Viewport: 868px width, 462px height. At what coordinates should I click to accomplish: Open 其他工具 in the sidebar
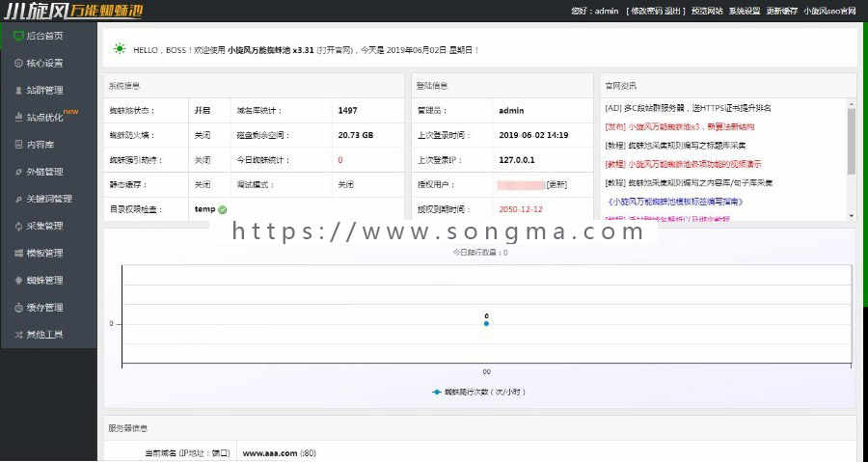point(44,335)
